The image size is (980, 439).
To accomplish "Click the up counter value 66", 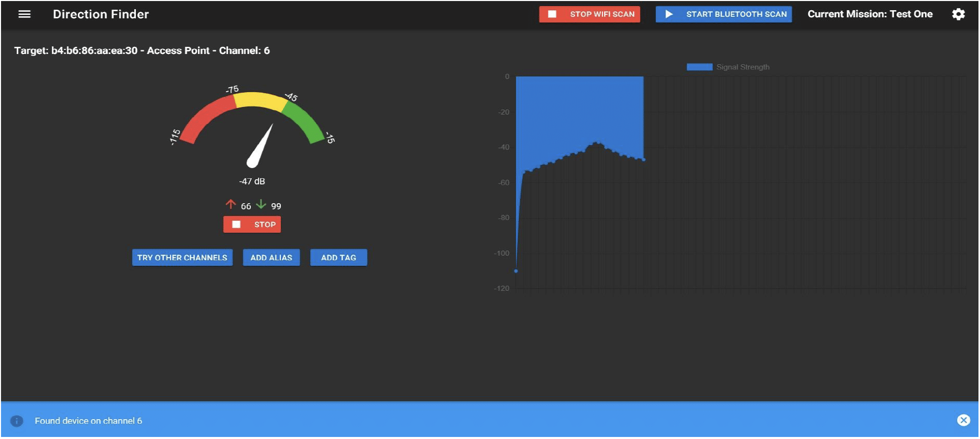I will pyautogui.click(x=246, y=206).
